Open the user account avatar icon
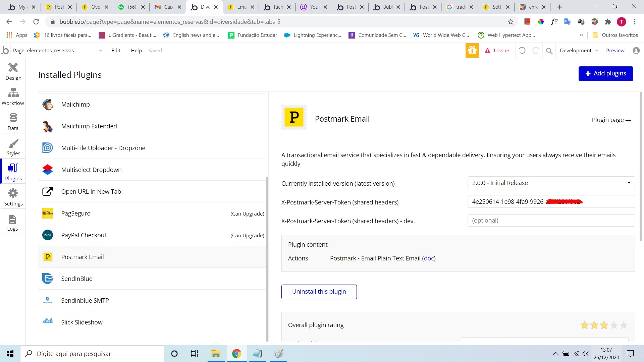Screen dimensions: 644x362 (636, 50)
